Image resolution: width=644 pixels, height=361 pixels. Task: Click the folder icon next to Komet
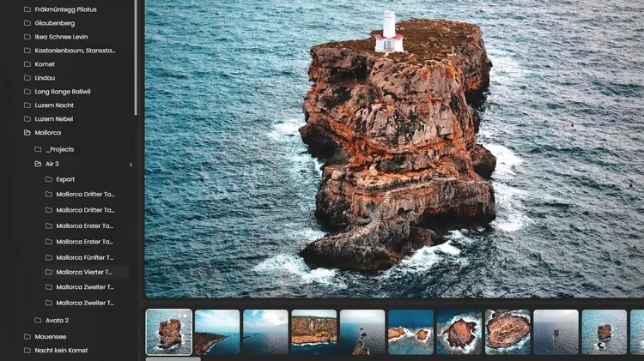click(x=27, y=64)
